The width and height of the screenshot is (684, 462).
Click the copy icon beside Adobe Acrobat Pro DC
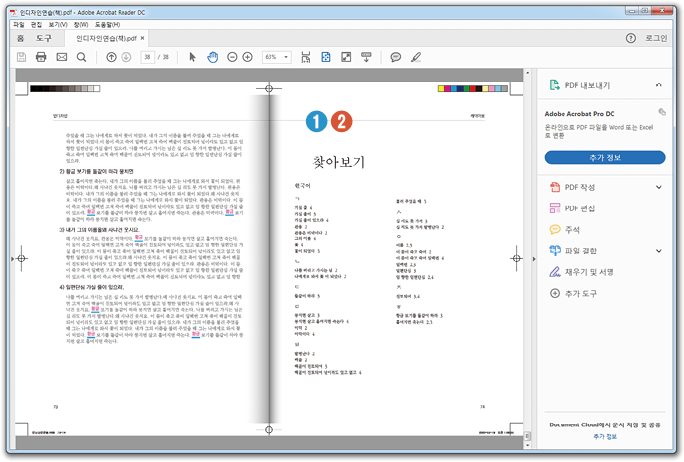[x=662, y=112]
